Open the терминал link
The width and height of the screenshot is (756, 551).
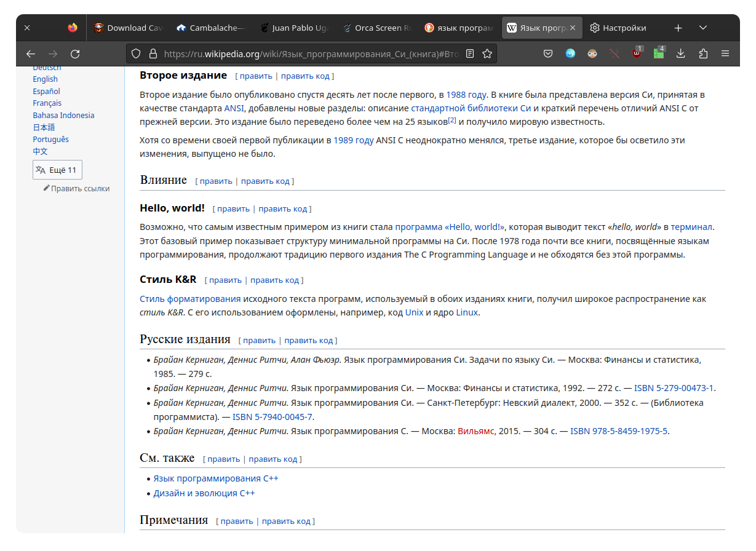691,227
